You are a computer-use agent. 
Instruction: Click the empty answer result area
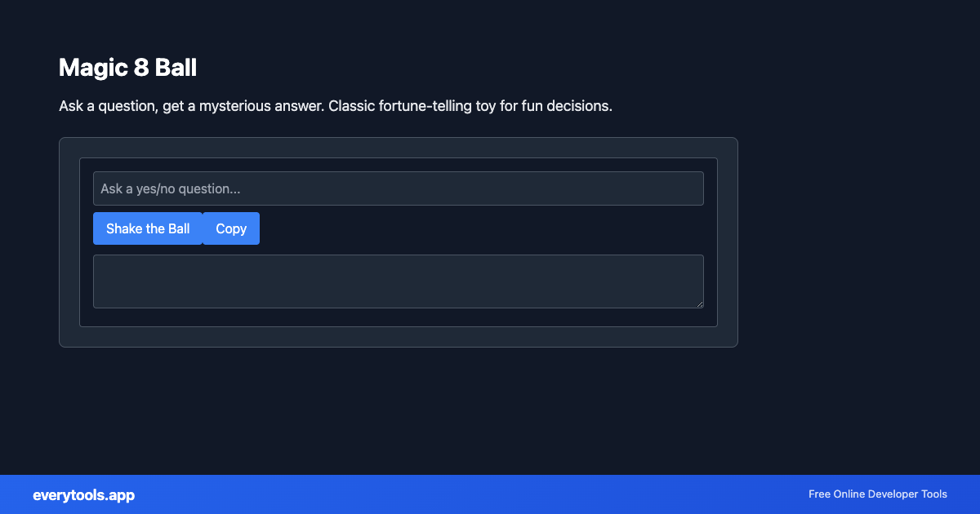pos(399,281)
